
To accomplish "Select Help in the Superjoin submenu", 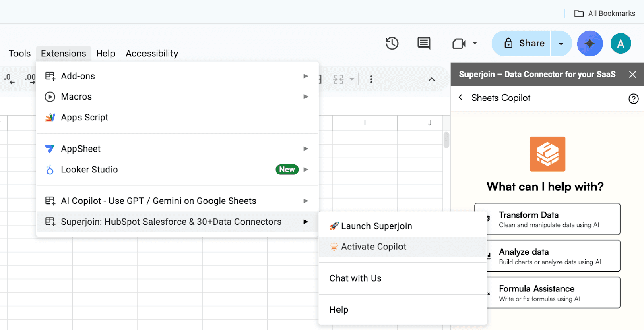I will coord(402,310).
